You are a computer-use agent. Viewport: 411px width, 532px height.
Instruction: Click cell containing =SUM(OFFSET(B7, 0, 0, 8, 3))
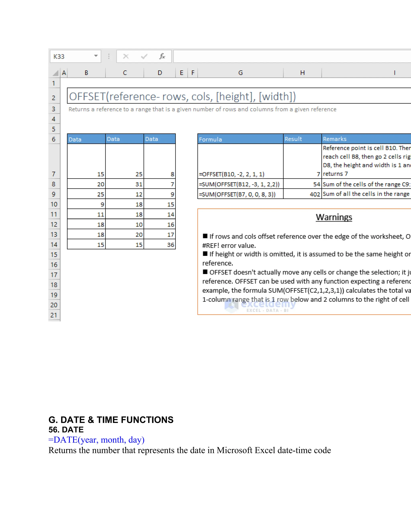tap(241, 194)
